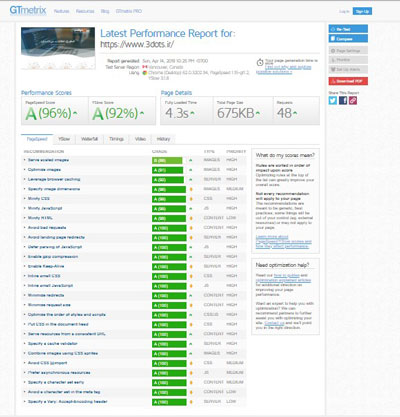400x417 pixels.
Task: Expand the Minify JavaScript recommendation
Action: point(45,208)
